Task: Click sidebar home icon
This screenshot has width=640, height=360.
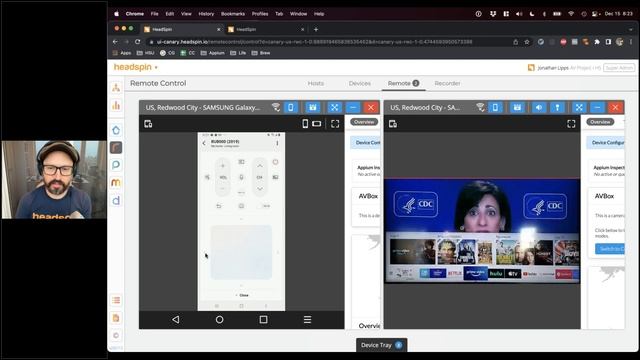Action: 116,130
